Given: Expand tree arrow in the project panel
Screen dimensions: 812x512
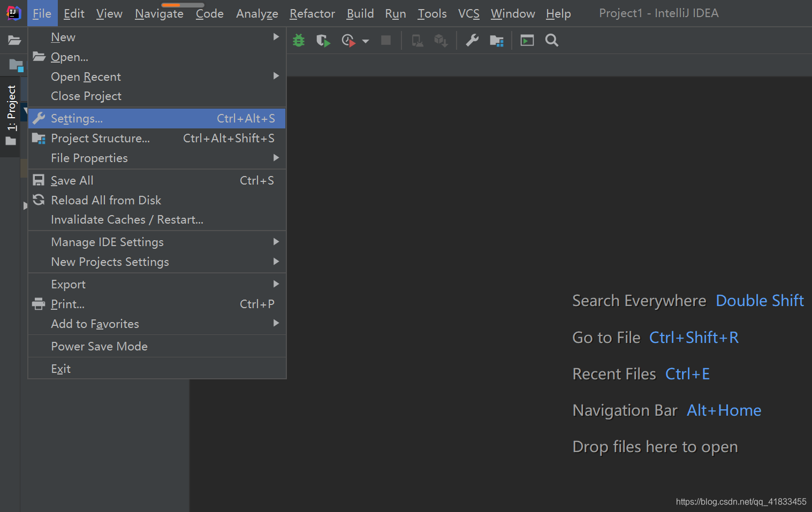Looking at the screenshot, I should (25, 205).
